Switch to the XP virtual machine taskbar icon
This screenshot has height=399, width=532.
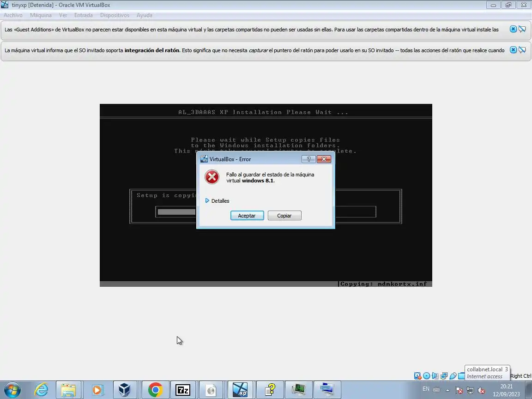[x=240, y=389]
